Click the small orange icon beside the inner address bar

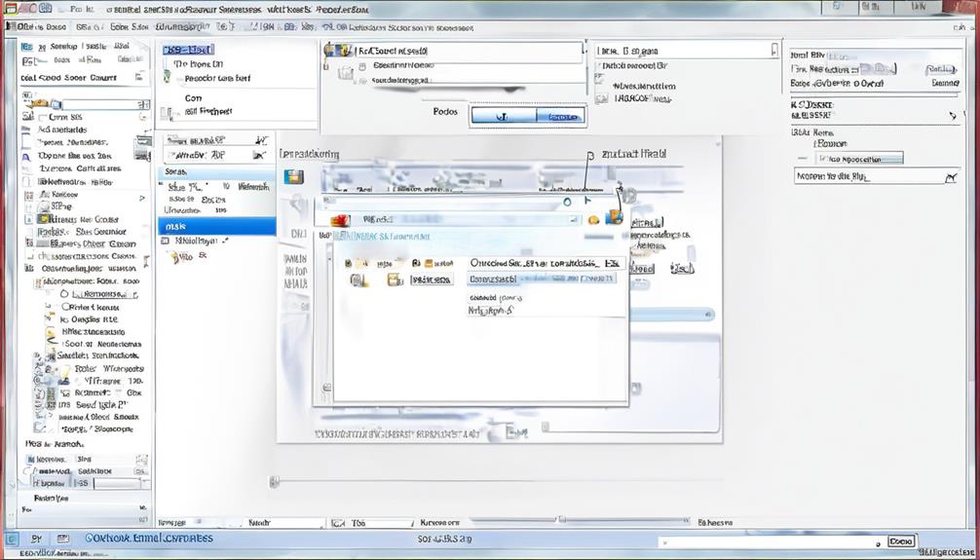(593, 219)
